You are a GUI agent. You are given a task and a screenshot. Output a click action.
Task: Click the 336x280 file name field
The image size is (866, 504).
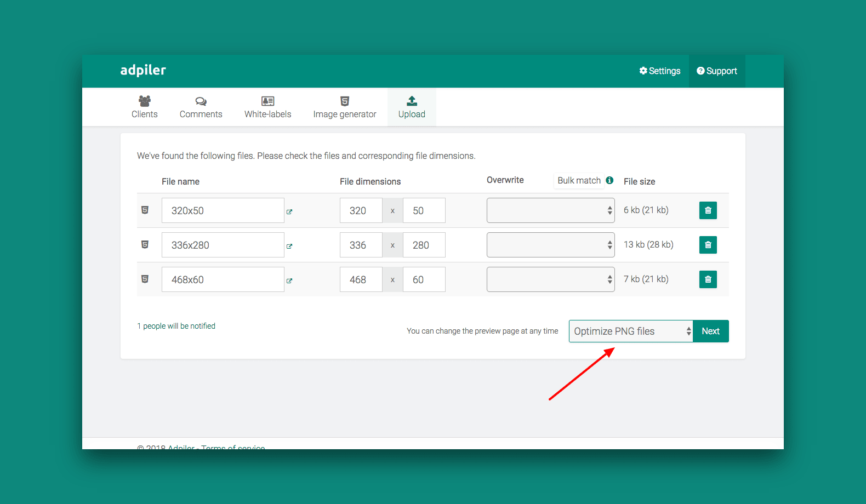(x=223, y=245)
